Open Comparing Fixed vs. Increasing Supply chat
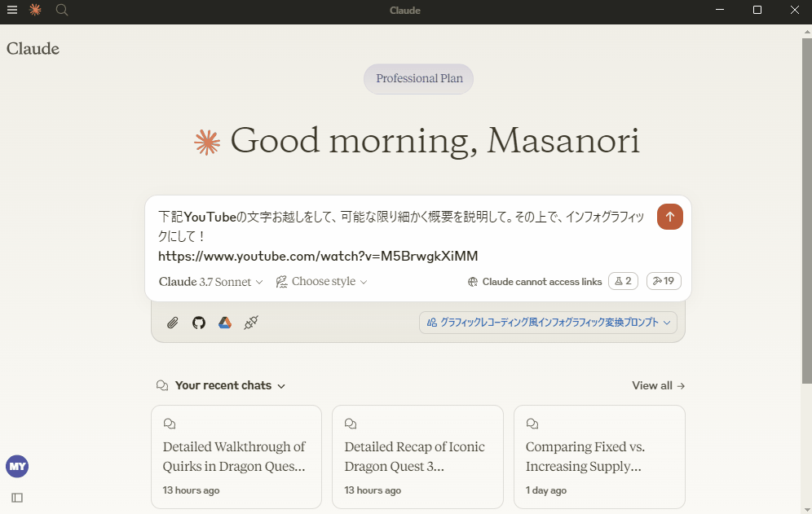Screen dimensions: 812x514 [x=599, y=456]
